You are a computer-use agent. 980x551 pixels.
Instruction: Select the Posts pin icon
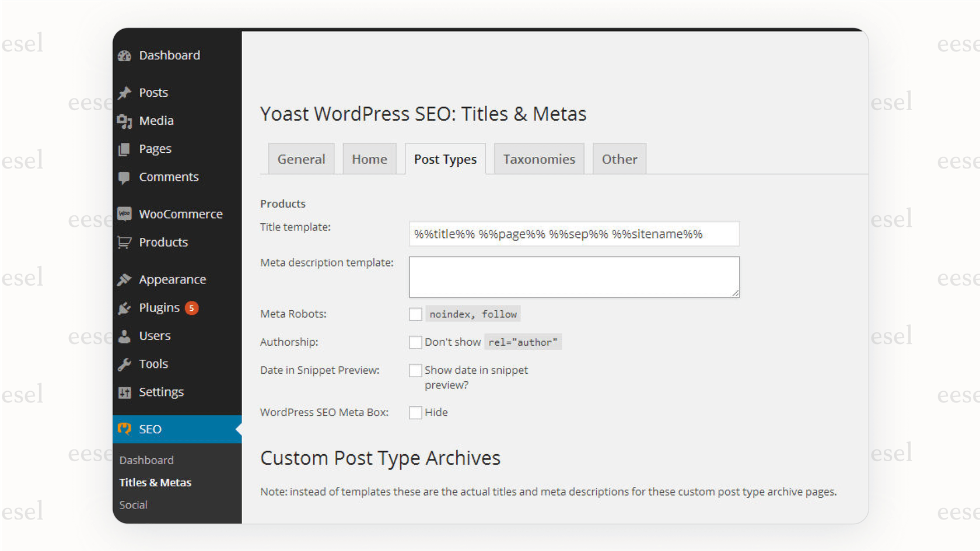point(125,92)
